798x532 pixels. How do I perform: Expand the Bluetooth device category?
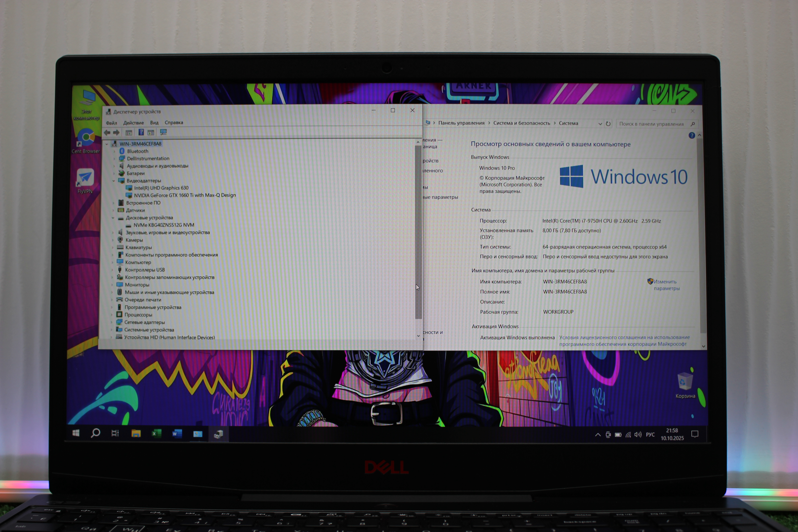114,151
